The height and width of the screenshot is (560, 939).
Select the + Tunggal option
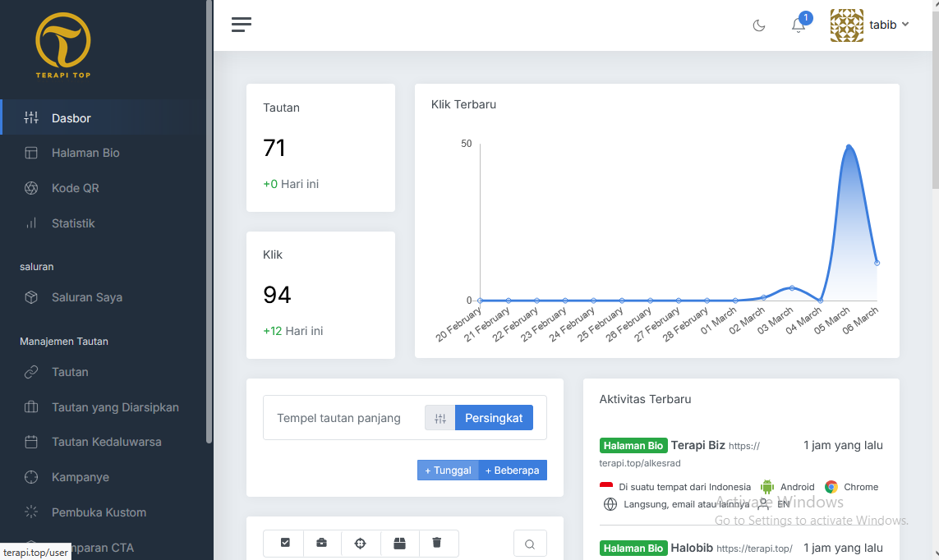pos(447,470)
